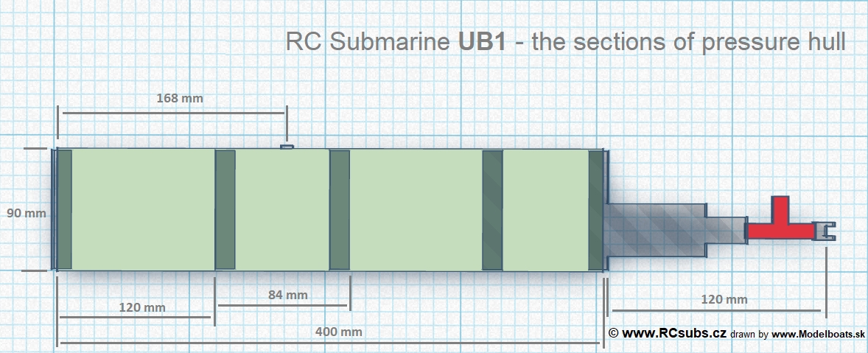
Task: Select the rightmost dark bulkhead ring
Action: (x=595, y=209)
